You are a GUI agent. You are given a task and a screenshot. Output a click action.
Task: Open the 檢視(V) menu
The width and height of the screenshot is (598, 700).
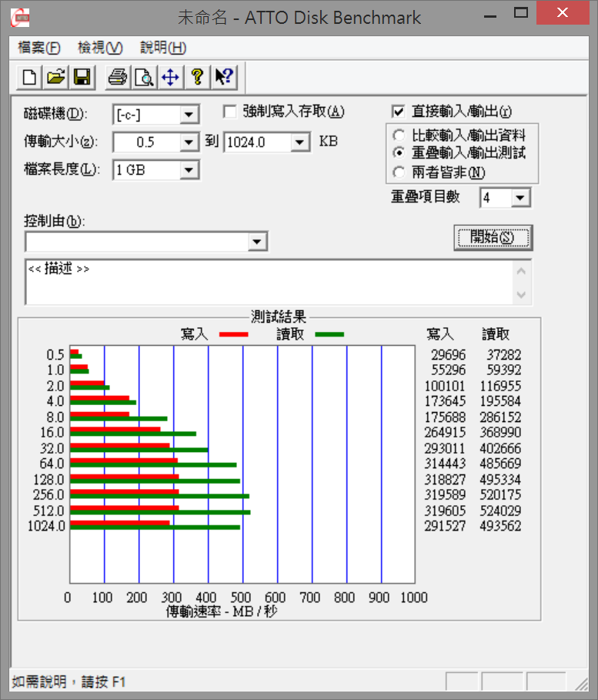pos(100,48)
